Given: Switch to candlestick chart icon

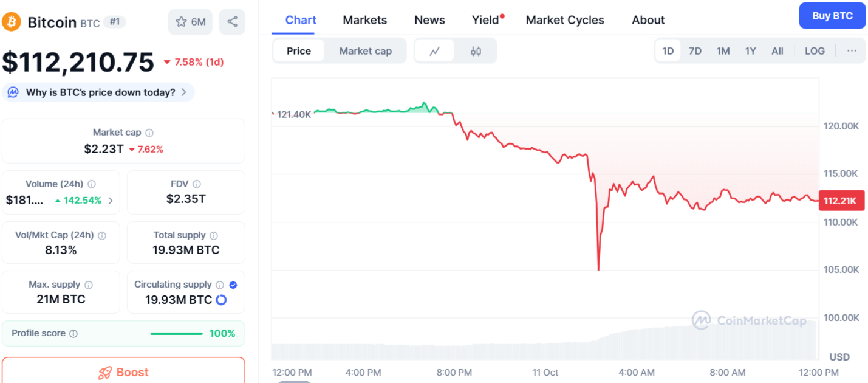Looking at the screenshot, I should coord(476,51).
